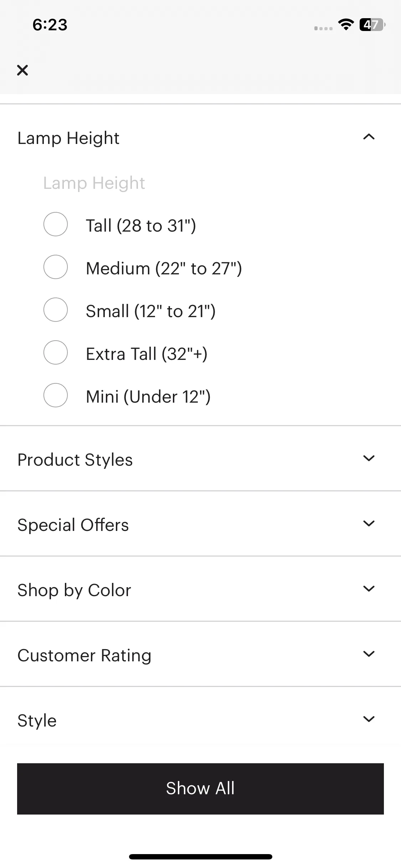Screen dimensions: 401x868
Task: Expand Product Styles chevron
Action: [x=369, y=458]
